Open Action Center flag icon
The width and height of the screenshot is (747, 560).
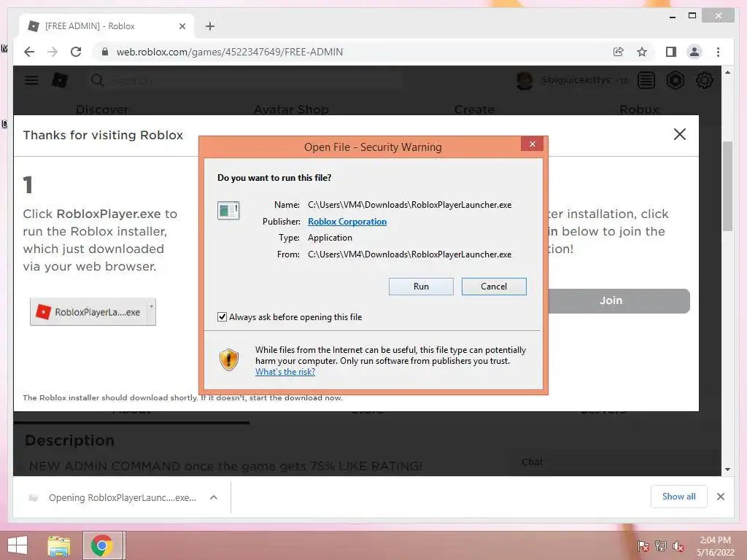pyautogui.click(x=643, y=546)
